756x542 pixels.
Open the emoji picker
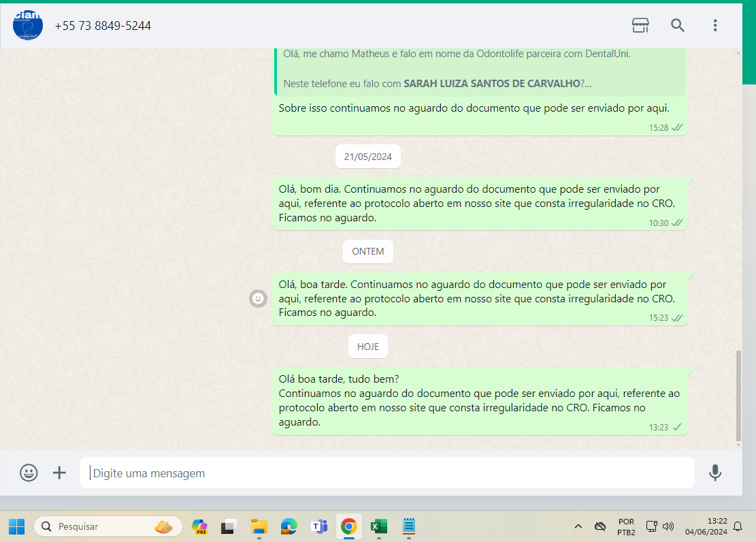pos(29,473)
